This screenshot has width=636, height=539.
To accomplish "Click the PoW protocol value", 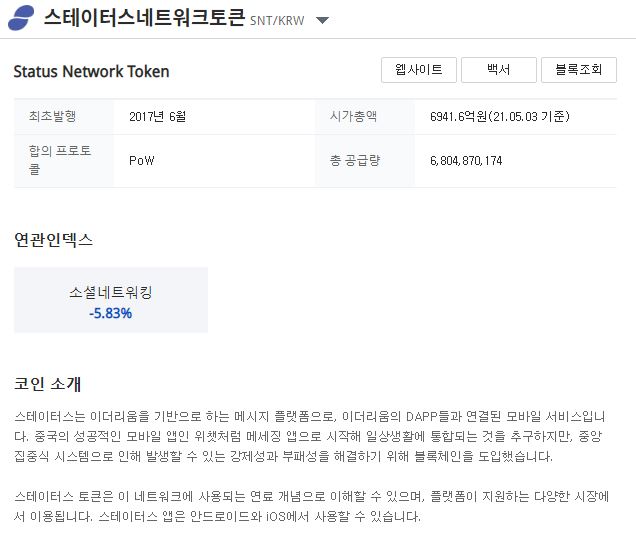I will click(142, 161).
